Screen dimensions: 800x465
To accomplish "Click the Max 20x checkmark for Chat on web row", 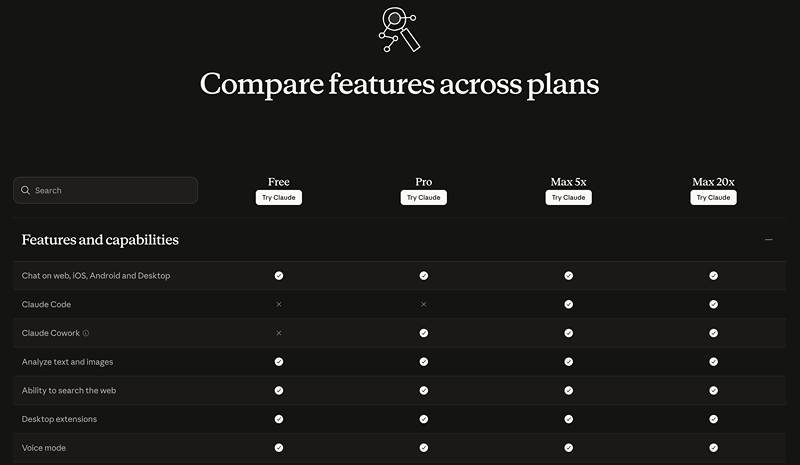I will [713, 276].
